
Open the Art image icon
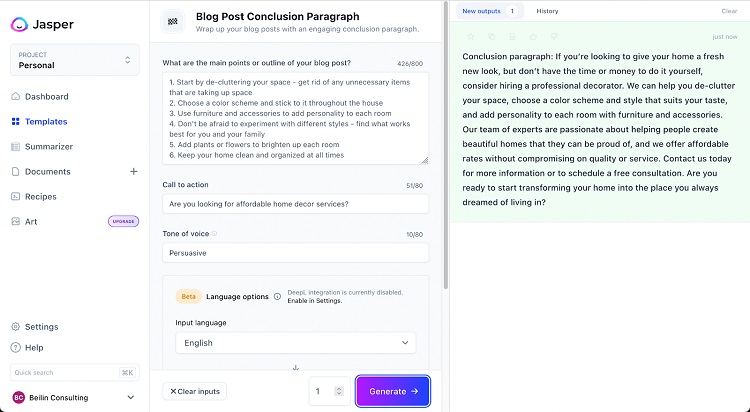coord(16,221)
